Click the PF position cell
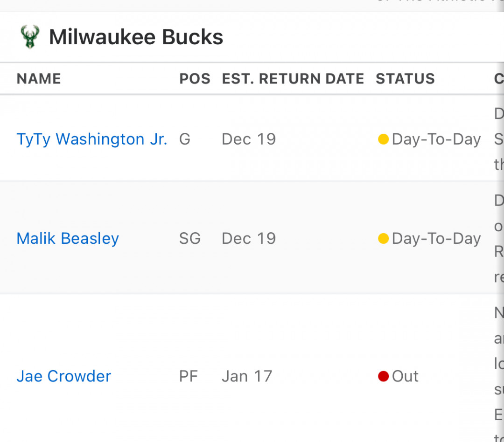504x442 pixels. [x=189, y=376]
